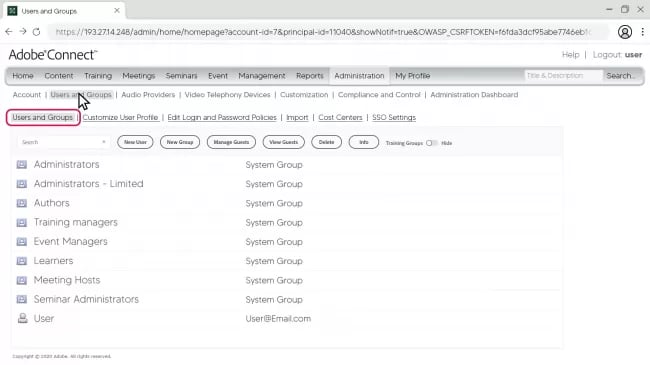Viewport: 650px width, 365px height.
Task: Open the My Profile menu
Action: (x=412, y=76)
